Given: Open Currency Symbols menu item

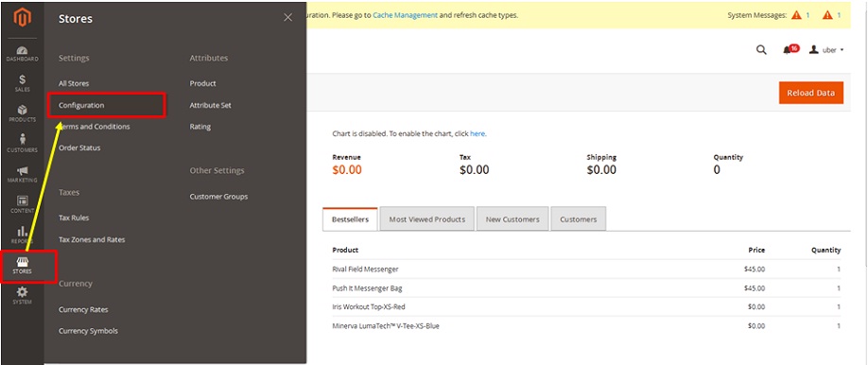Looking at the screenshot, I should pos(88,331).
